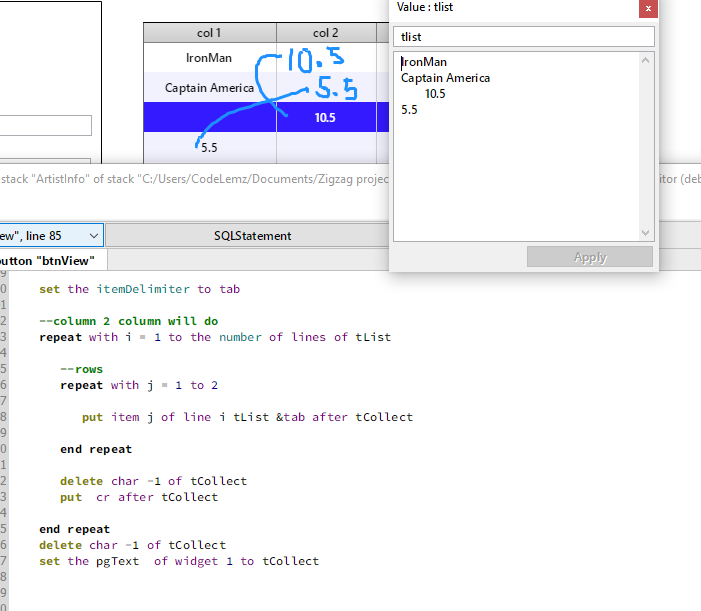Select the Captain America table cell
Viewport: 701px width, 611px height.
[210, 88]
